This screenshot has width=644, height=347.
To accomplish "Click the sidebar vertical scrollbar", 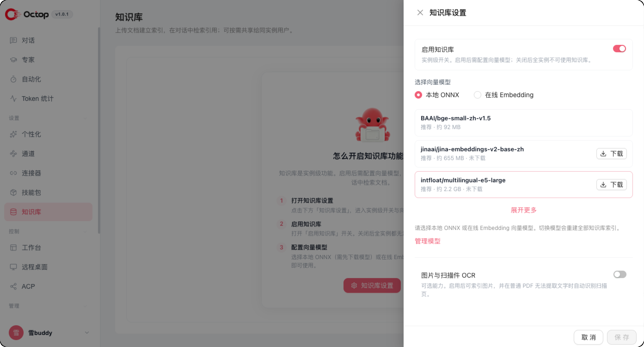I will coord(99,130).
